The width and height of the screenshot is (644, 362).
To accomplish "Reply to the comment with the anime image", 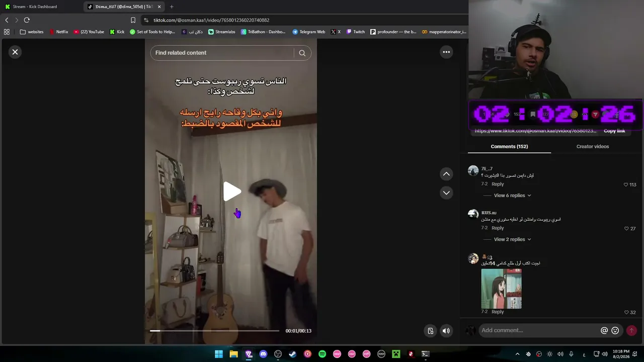I will pos(498,312).
